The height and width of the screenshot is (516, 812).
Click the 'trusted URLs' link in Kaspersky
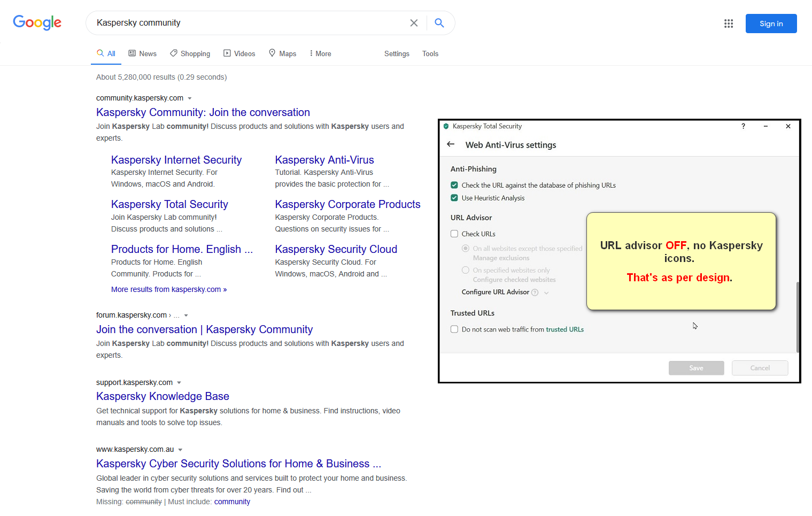[564, 329]
